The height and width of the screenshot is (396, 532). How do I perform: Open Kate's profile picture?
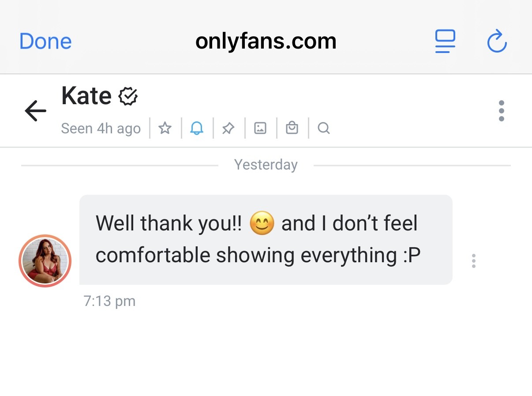(x=45, y=261)
